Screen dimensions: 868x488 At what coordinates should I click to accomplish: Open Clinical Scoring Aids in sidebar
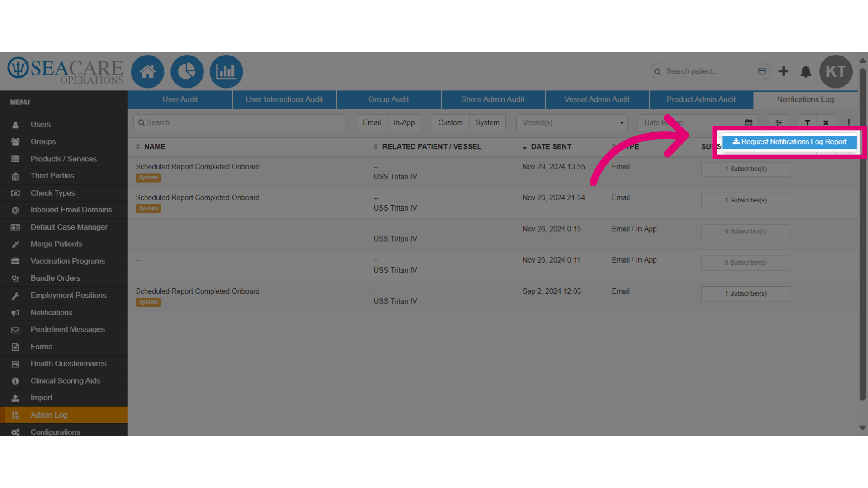click(x=64, y=381)
